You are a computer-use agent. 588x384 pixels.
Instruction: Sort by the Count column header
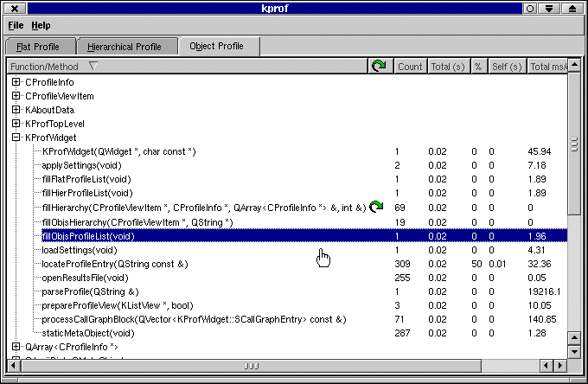pos(410,67)
